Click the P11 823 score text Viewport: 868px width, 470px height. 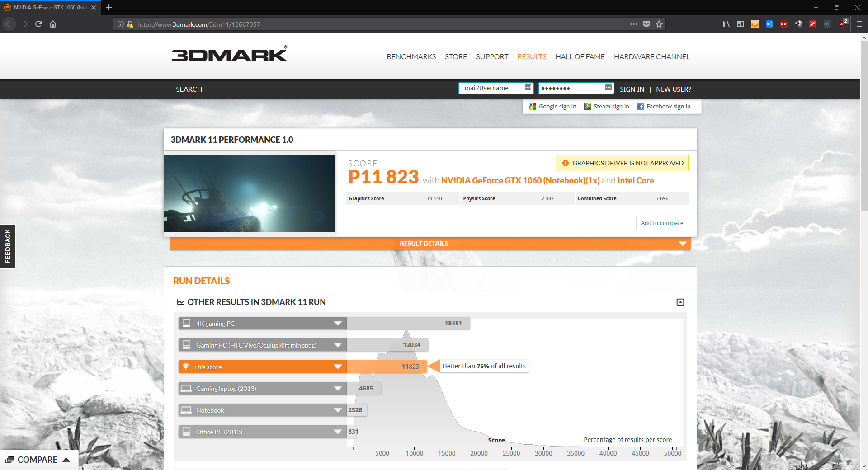(x=383, y=177)
